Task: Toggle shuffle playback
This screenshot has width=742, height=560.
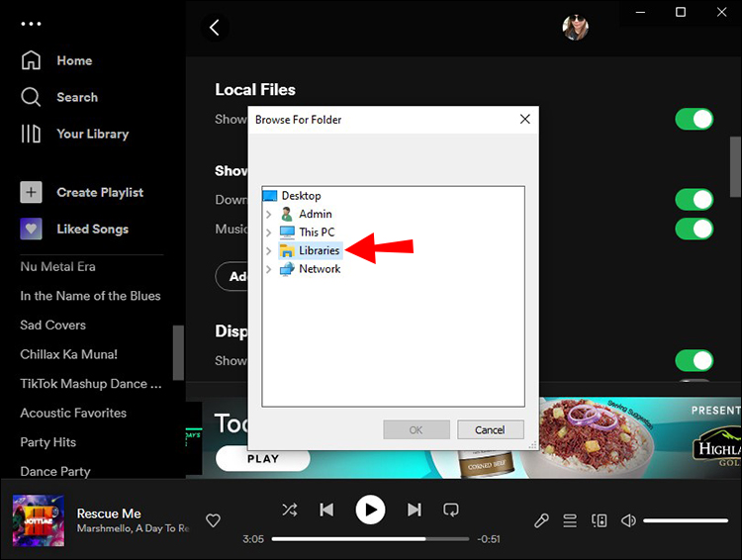Action: click(290, 510)
